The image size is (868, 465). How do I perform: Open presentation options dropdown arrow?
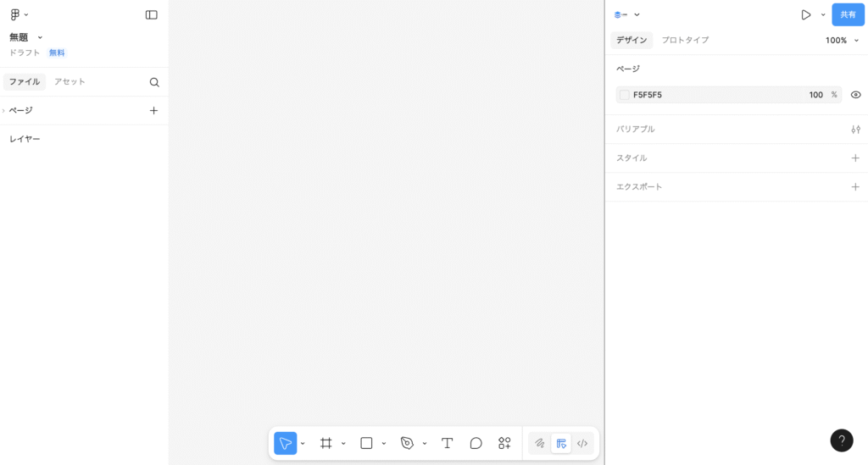[x=823, y=15]
